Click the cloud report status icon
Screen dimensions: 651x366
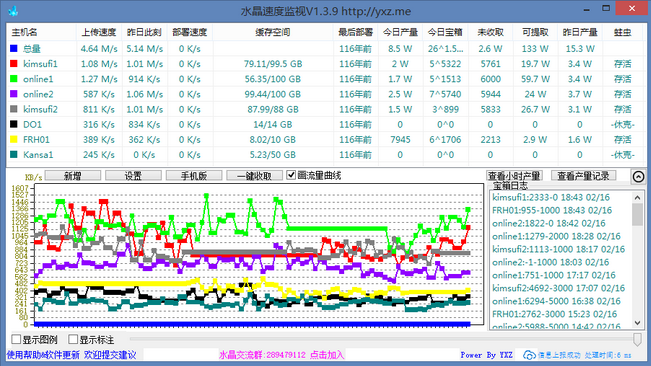coord(529,355)
